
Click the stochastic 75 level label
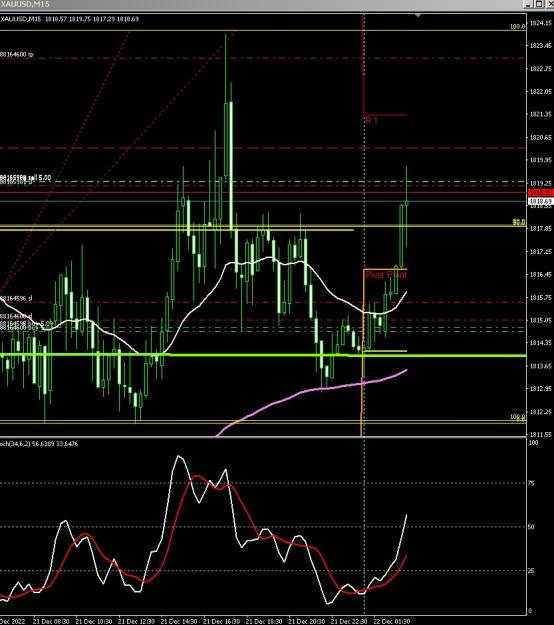click(x=531, y=483)
